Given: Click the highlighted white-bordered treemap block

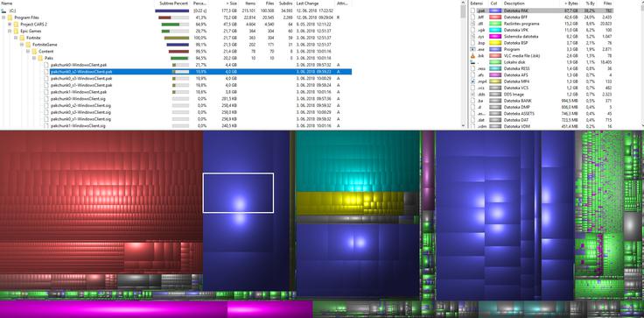Looking at the screenshot, I should coord(238,193).
